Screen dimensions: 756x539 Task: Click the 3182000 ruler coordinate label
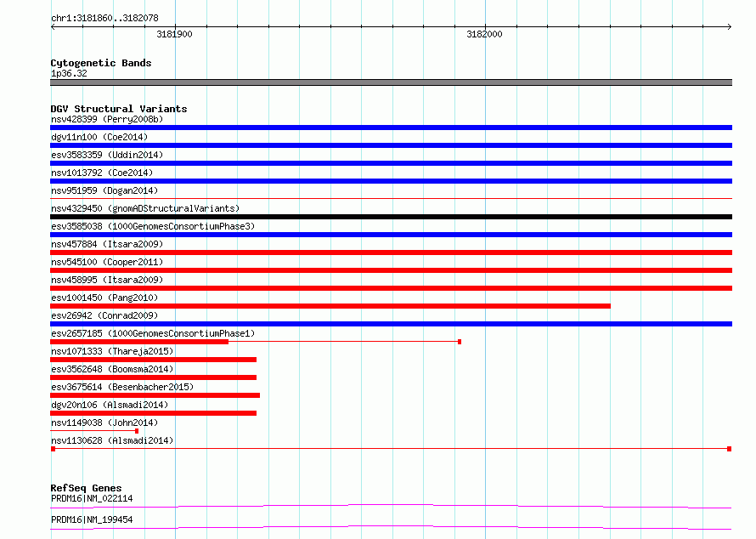click(484, 34)
